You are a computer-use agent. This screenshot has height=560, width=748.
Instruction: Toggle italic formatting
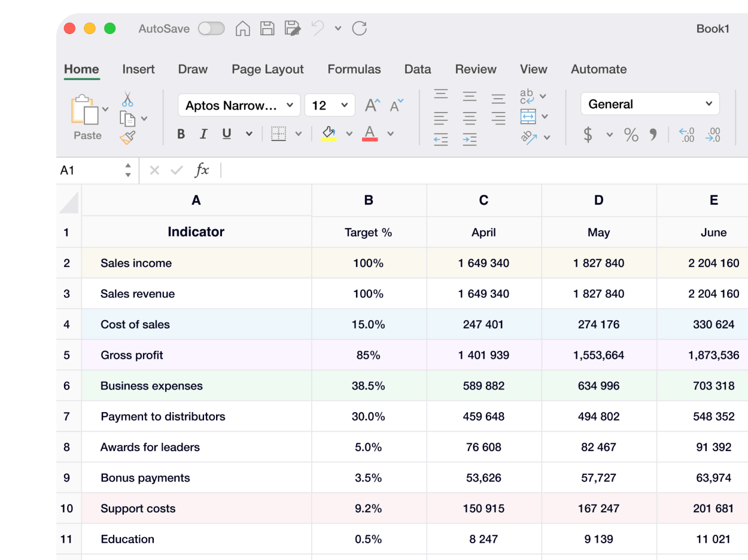(x=203, y=134)
